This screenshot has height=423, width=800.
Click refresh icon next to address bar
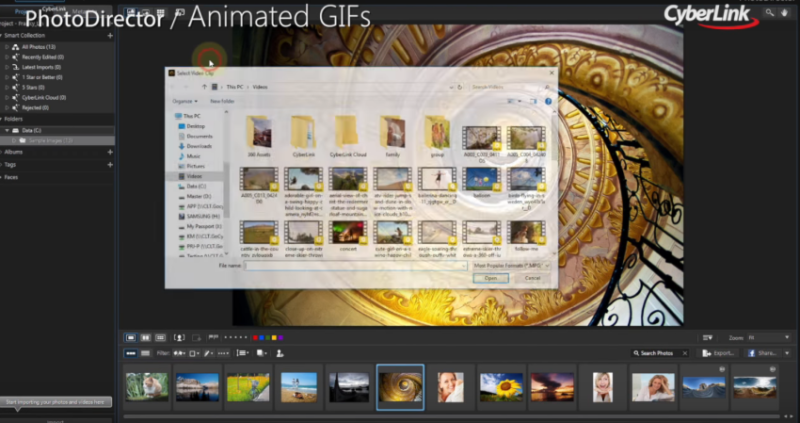(460, 87)
